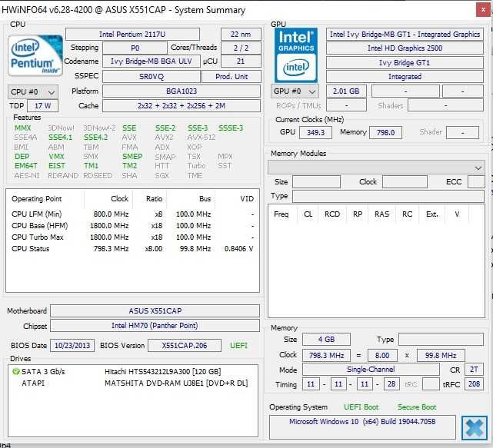Click the green UEFI Boot label
This screenshot has width=493, height=448.
(x=361, y=407)
